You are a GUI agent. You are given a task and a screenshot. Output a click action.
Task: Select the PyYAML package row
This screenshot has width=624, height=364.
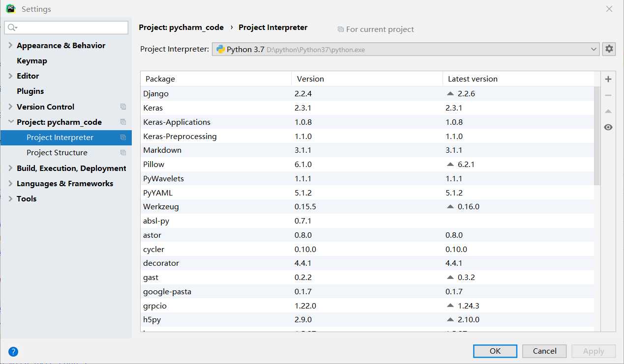(367, 193)
